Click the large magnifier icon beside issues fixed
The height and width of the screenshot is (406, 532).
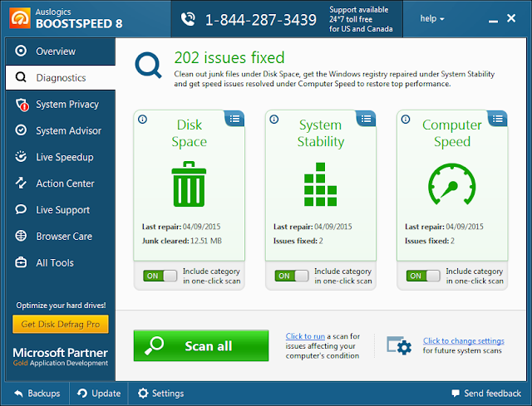click(148, 65)
